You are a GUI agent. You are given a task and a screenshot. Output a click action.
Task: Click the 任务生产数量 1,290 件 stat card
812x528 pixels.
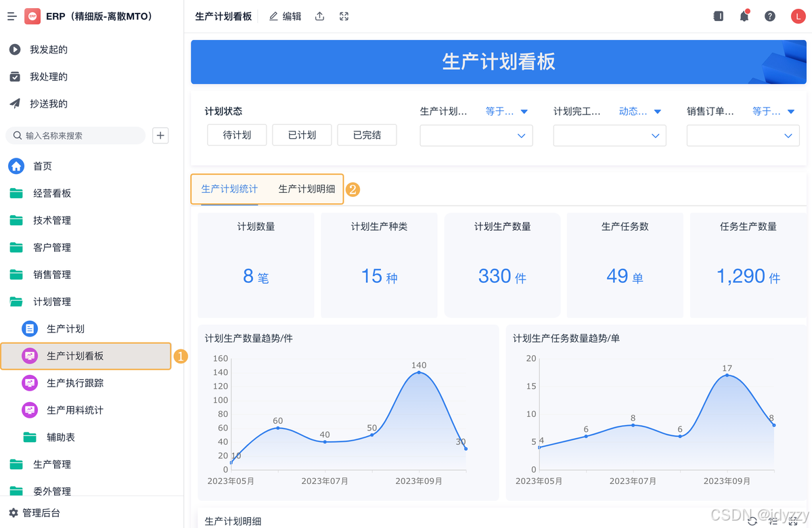(x=748, y=265)
